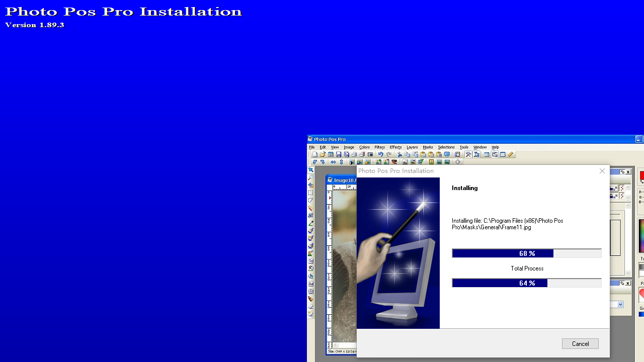Viewport: 644px width, 362px height.
Task: Click the Paste icon in the main toolbar
Action: coord(423,154)
